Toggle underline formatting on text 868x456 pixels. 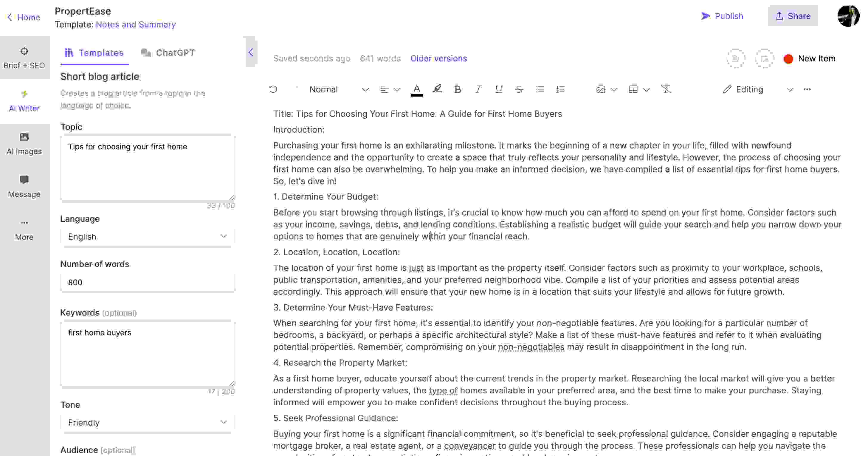498,90
